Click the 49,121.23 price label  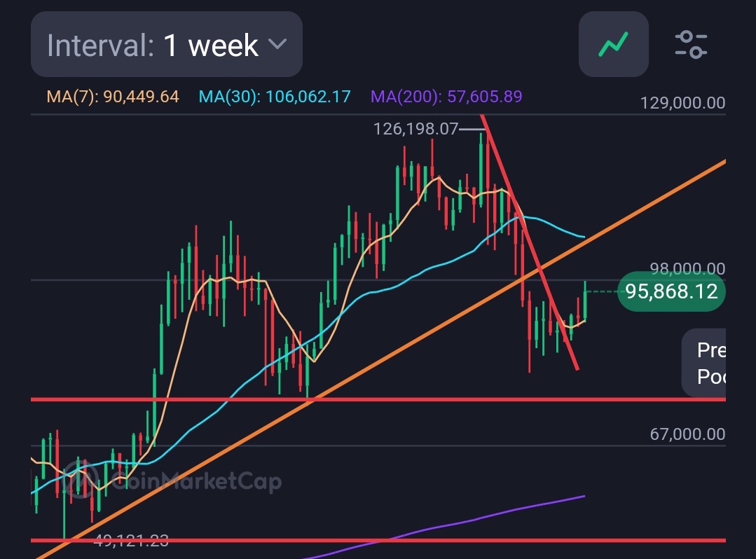(x=132, y=540)
